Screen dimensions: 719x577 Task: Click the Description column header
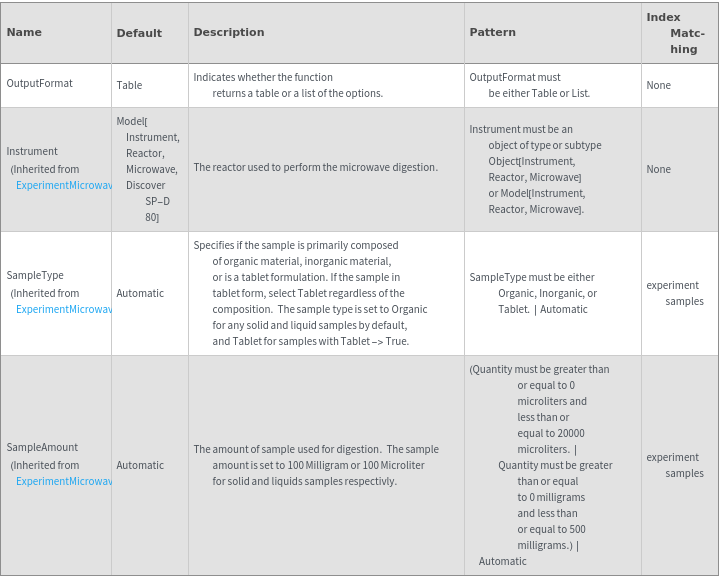point(229,32)
